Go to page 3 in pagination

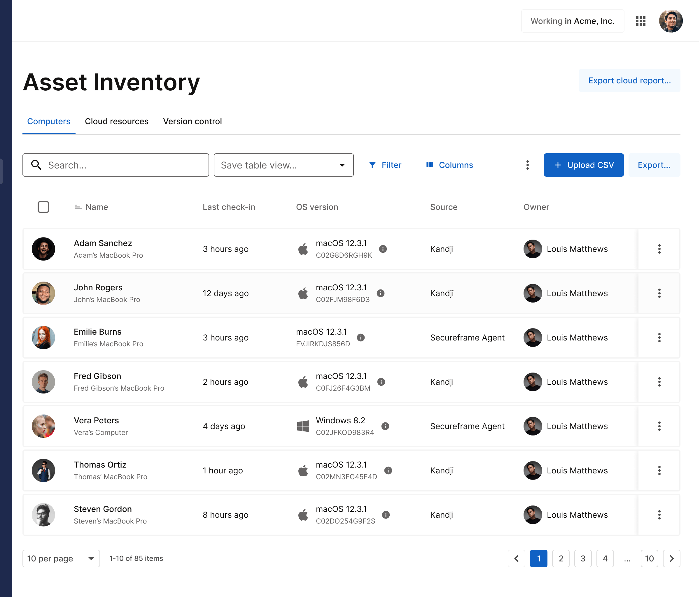[x=583, y=559]
